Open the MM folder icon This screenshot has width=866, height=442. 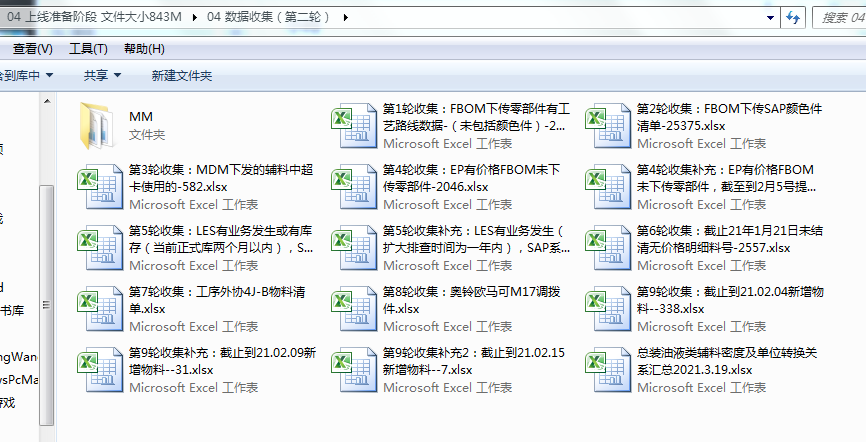point(98,125)
